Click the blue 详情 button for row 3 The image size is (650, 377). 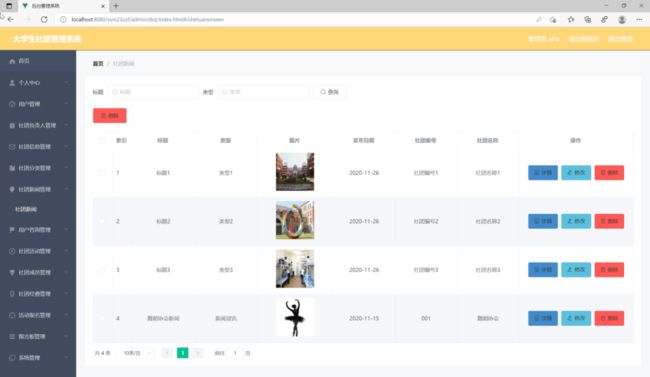pos(543,270)
